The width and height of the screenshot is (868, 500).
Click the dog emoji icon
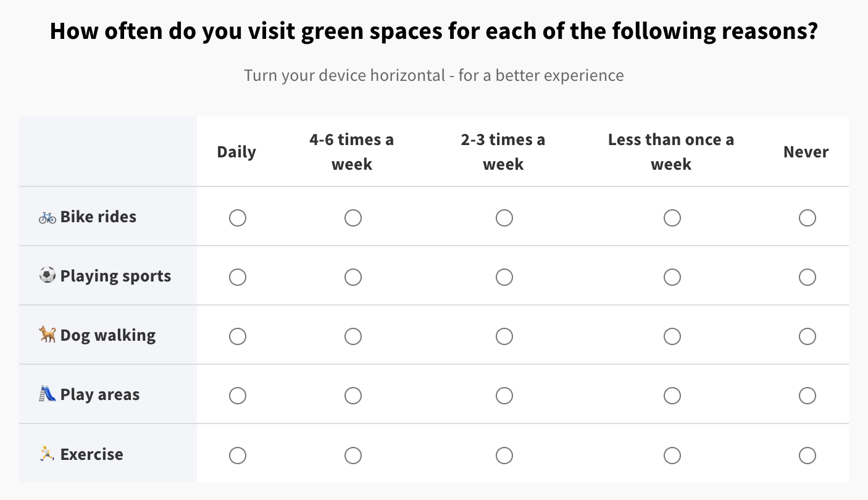click(x=48, y=335)
